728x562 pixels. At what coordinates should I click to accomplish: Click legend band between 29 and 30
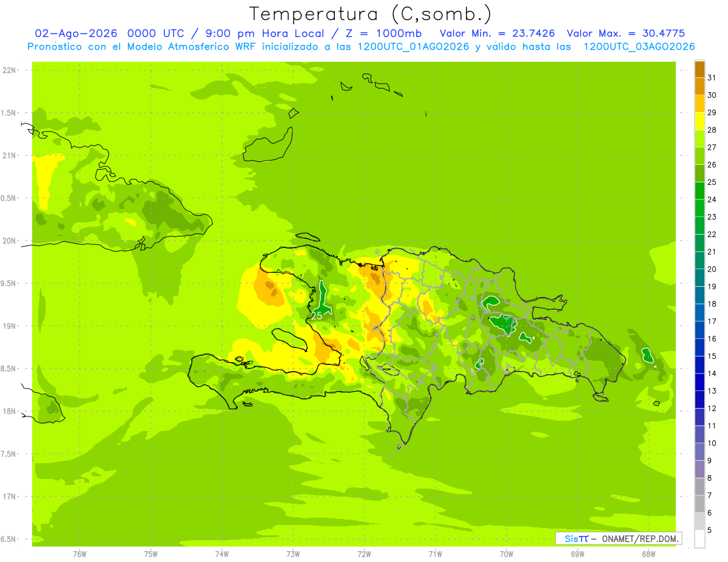699,104
